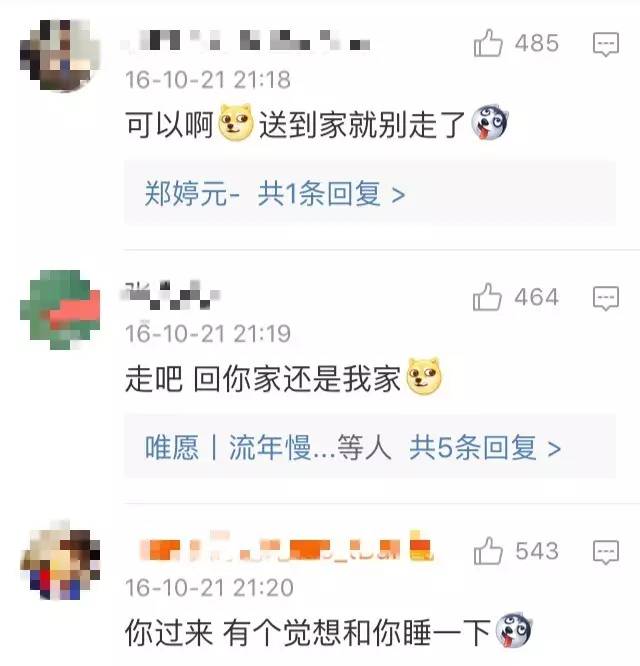Reply to the 21:19 comment via bubble icon
This screenshot has height=666, width=640.
point(606,298)
